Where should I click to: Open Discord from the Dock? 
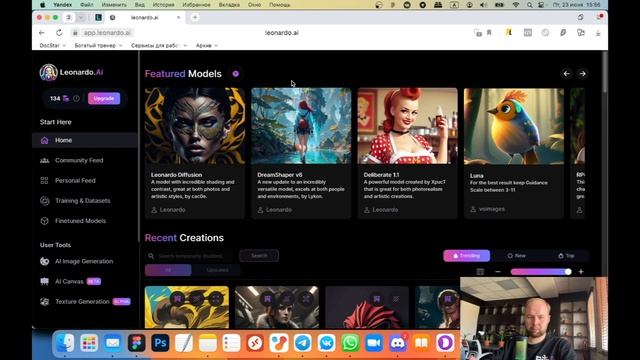398,343
